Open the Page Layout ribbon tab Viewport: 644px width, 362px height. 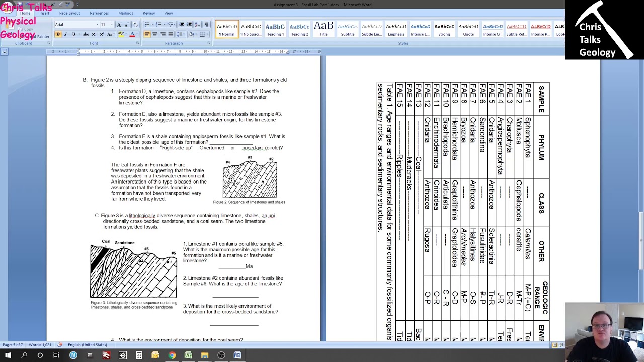tap(69, 13)
